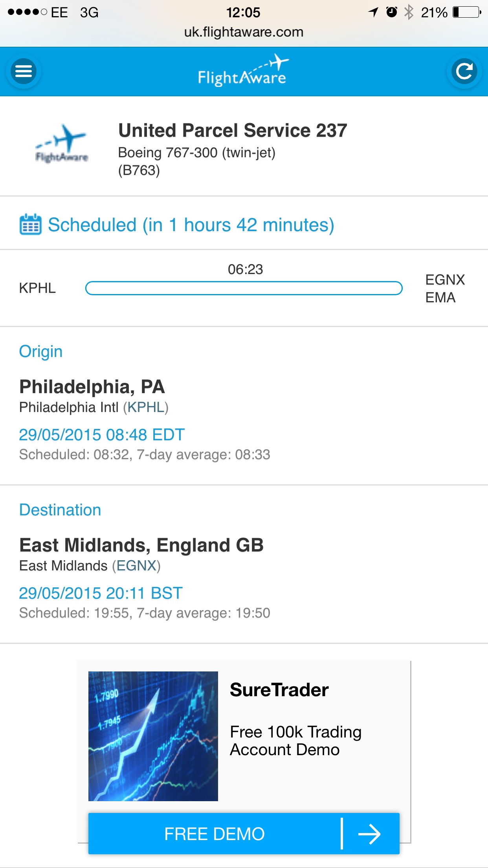Screen dimensions: 488x868
Task: Tap the refresh icon in header
Action: (x=464, y=71)
